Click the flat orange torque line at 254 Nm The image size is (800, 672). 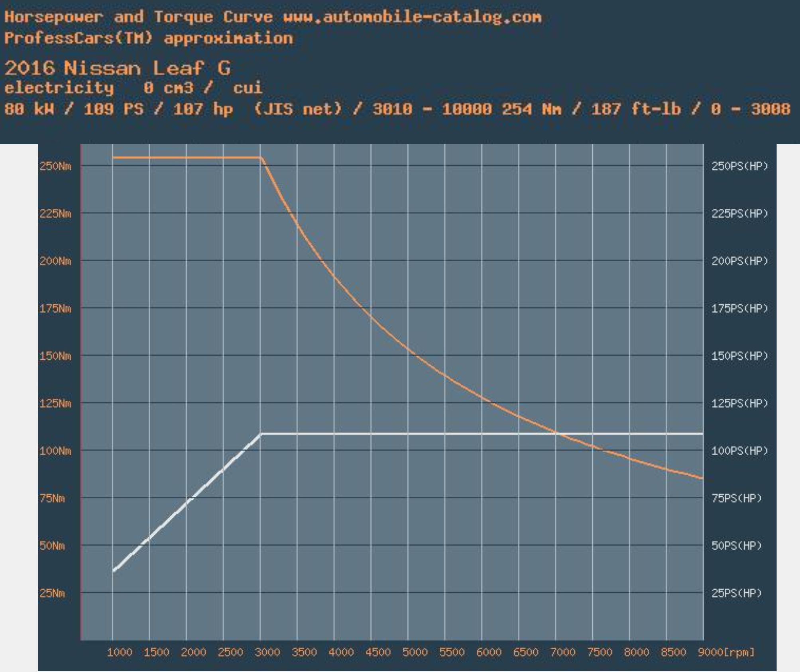pyautogui.click(x=186, y=158)
